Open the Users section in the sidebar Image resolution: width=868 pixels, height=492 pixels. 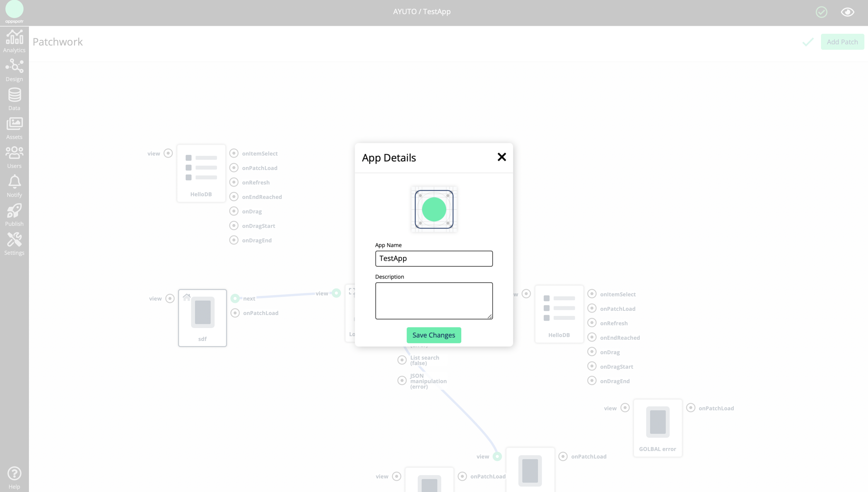pos(14,157)
